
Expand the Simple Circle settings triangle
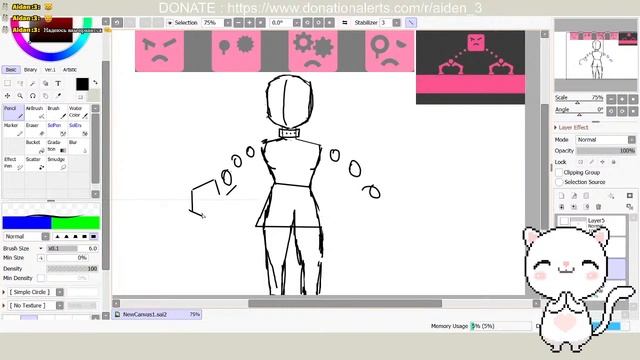(4, 292)
